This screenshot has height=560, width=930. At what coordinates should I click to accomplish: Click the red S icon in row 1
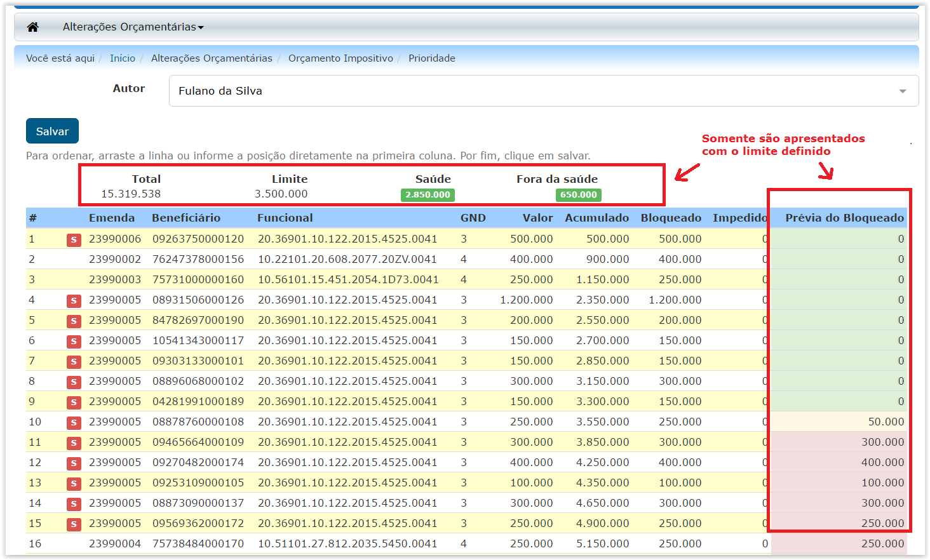click(74, 240)
